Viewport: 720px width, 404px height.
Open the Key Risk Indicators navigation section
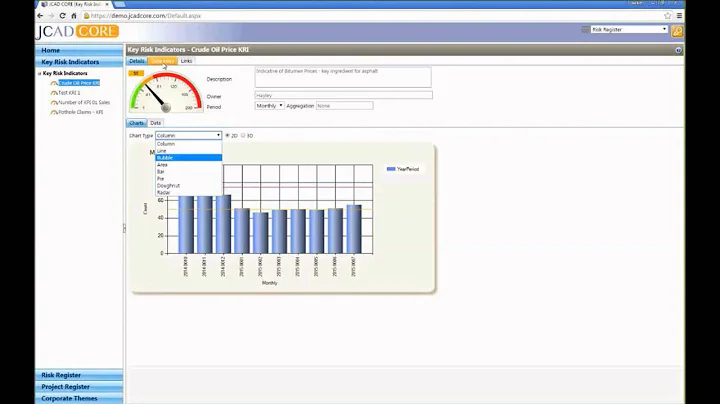(x=79, y=62)
